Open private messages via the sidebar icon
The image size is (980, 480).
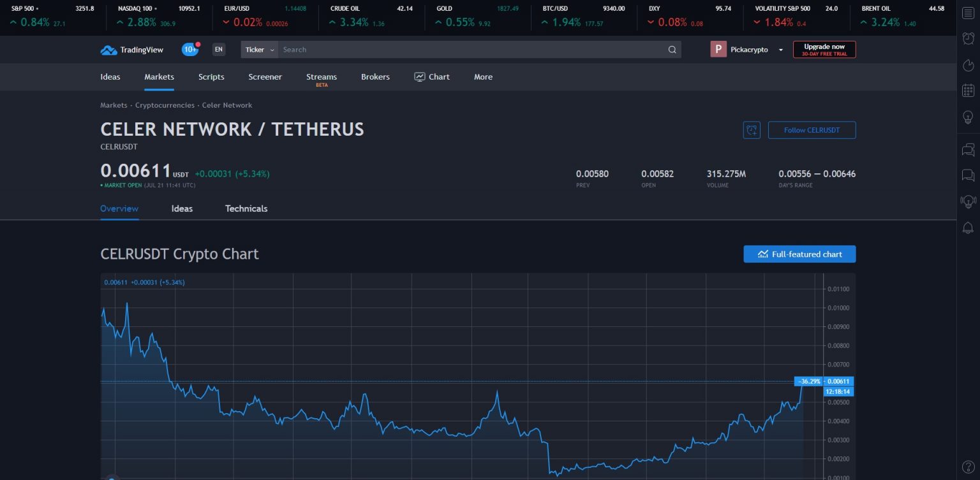pos(968,175)
